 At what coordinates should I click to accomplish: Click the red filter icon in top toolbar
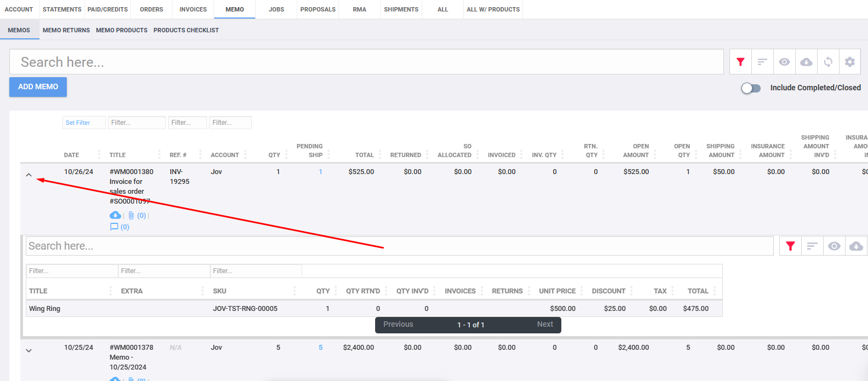click(740, 62)
